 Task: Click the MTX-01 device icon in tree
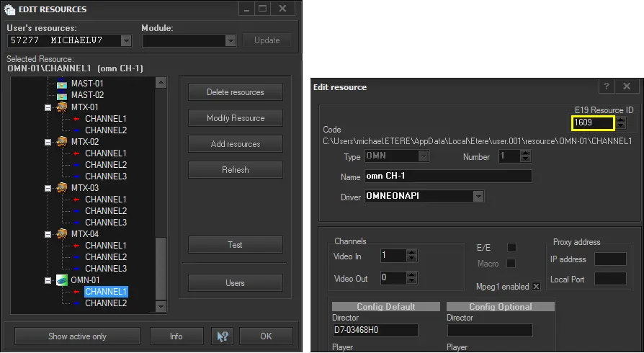coord(61,107)
